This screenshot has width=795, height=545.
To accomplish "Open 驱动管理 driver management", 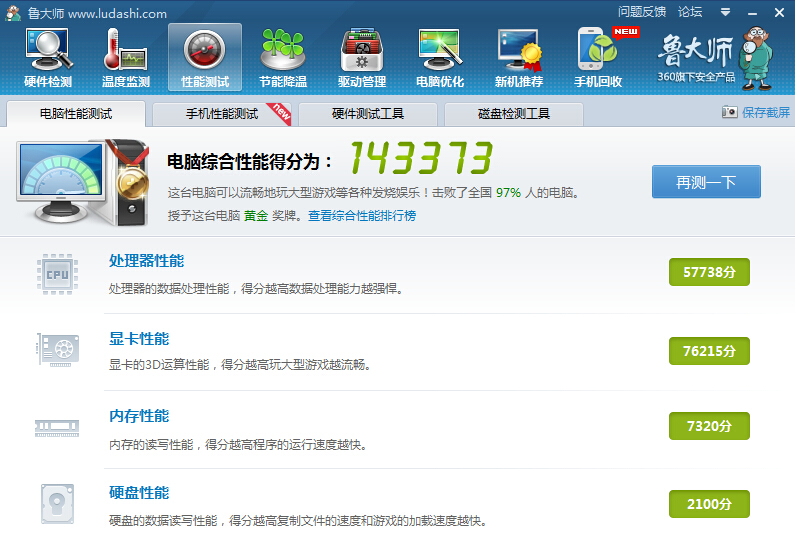I will pyautogui.click(x=362, y=57).
